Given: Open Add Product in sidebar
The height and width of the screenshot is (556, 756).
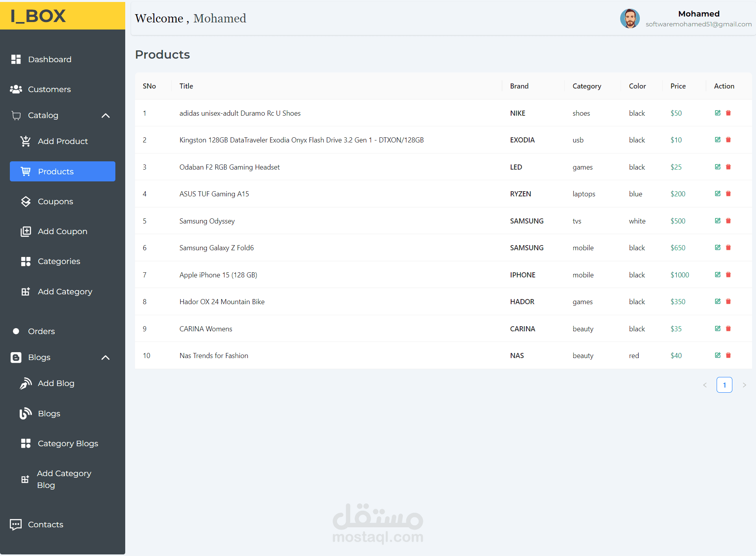Looking at the screenshot, I should click(x=63, y=141).
